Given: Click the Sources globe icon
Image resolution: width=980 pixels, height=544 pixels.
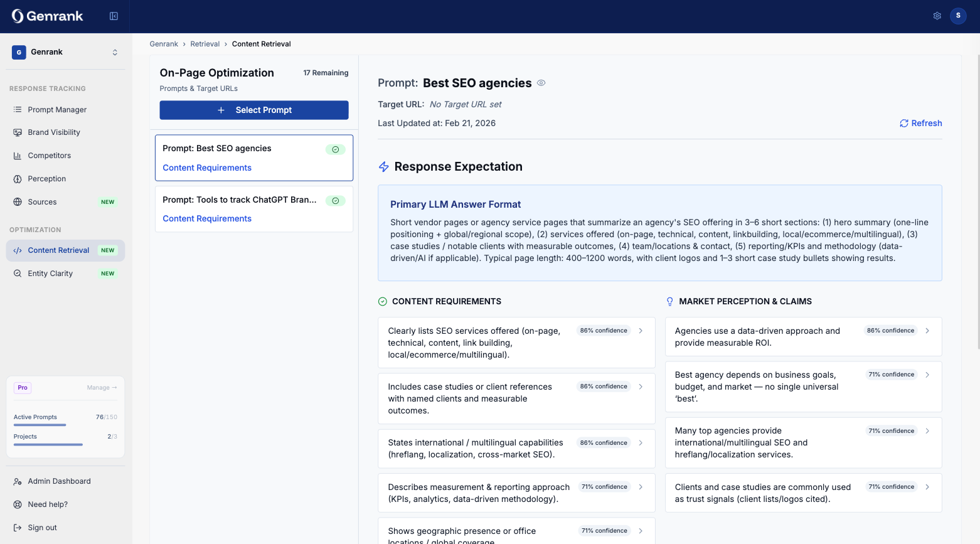Looking at the screenshot, I should coord(18,202).
